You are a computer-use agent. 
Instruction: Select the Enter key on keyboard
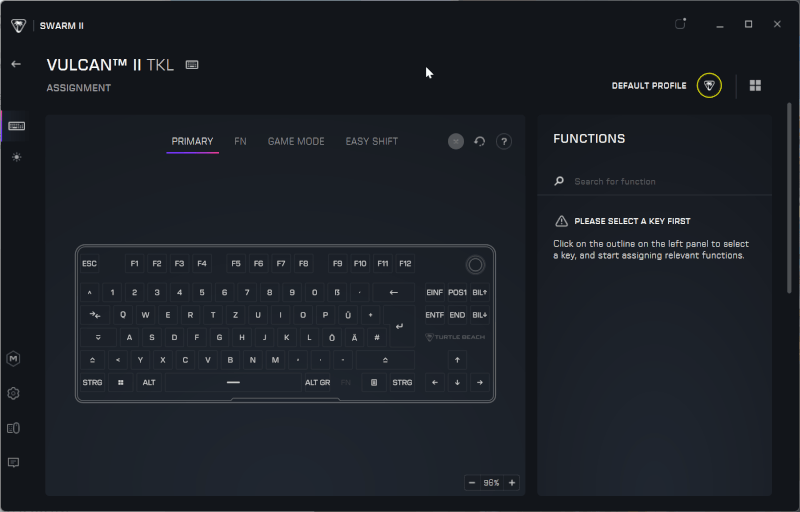399,326
